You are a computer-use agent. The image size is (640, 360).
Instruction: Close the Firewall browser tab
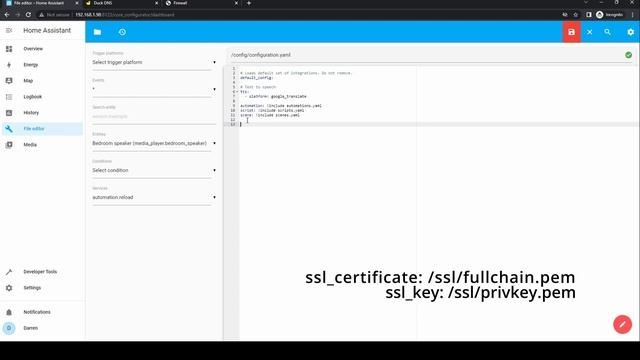click(x=236, y=3)
